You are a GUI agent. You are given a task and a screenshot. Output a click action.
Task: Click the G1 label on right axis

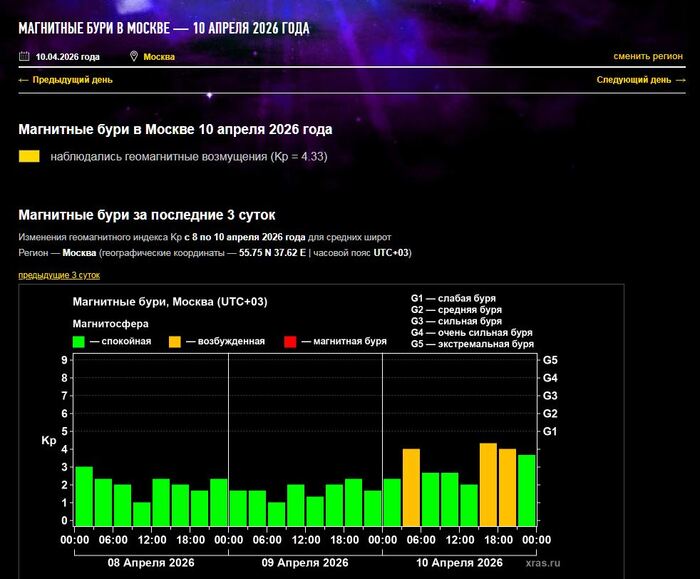click(x=550, y=431)
